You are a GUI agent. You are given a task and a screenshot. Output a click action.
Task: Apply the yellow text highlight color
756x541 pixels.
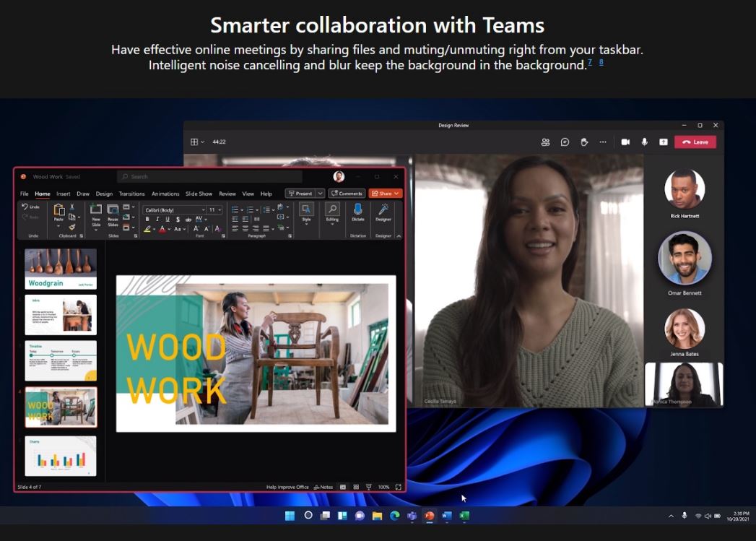coord(147,229)
